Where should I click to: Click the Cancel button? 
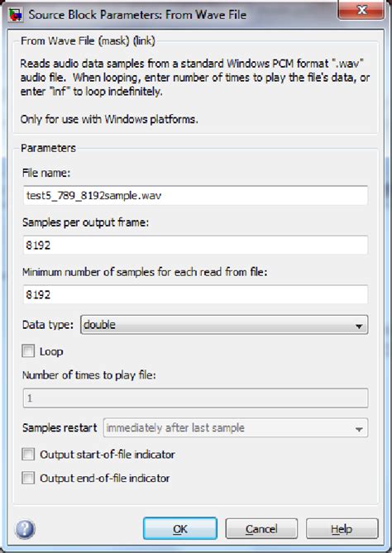(x=261, y=529)
